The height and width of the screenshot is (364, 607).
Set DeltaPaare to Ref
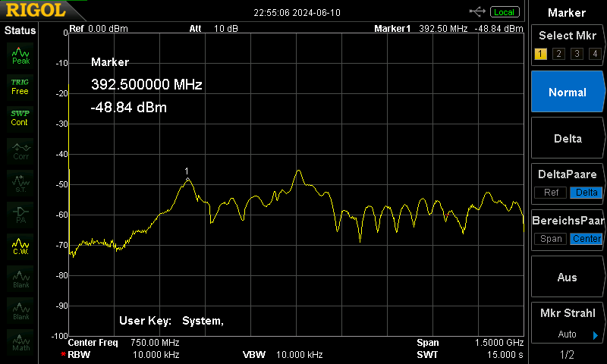point(551,193)
